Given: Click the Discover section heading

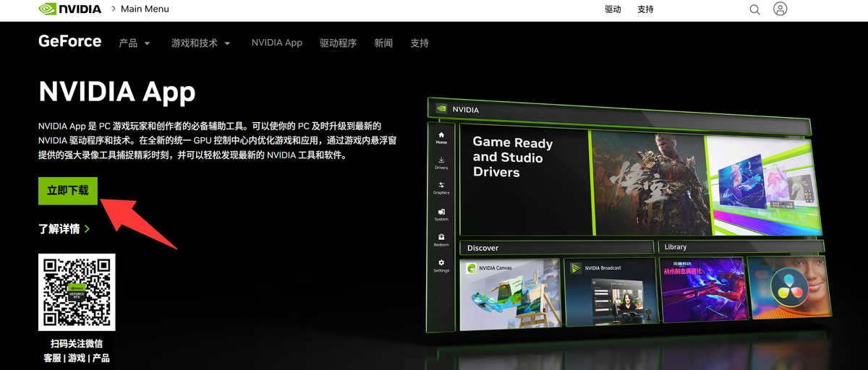Looking at the screenshot, I should click(483, 248).
